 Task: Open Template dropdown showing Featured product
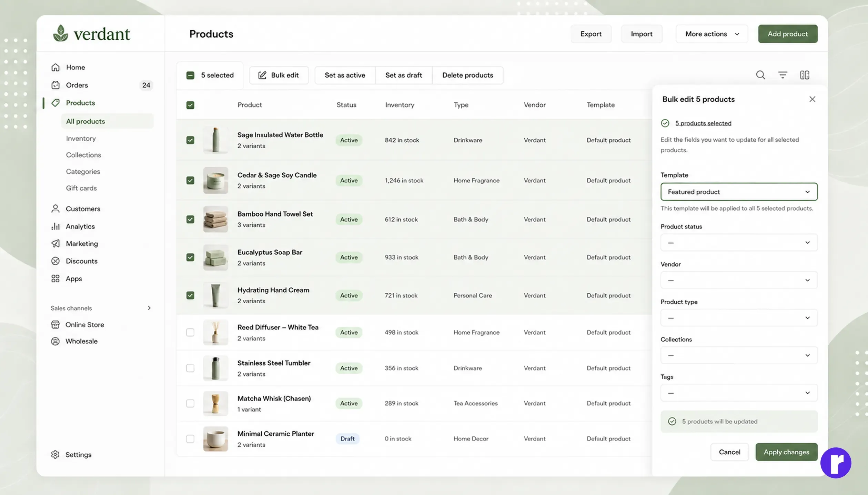[739, 192]
